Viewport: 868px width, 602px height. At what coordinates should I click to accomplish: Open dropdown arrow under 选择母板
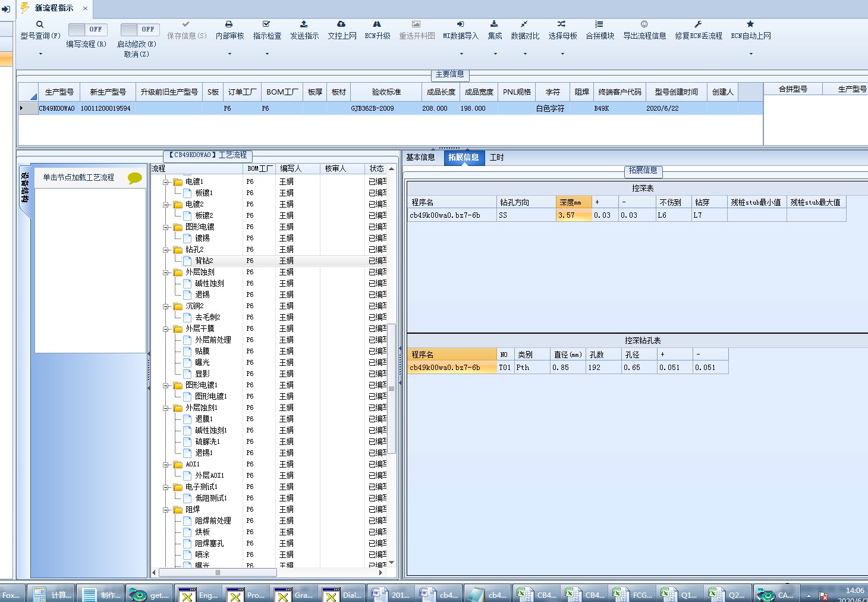tap(562, 54)
